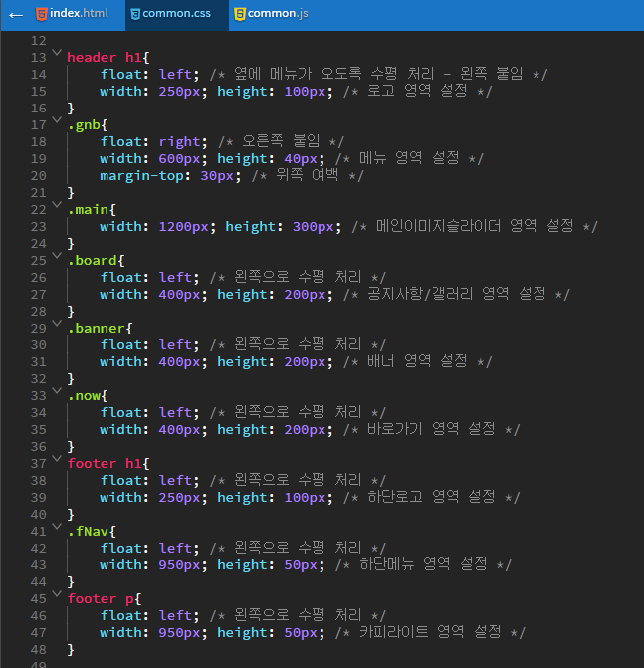This screenshot has width=644, height=668.
Task: Click the CSS icon on common.css tab
Action: click(x=135, y=15)
